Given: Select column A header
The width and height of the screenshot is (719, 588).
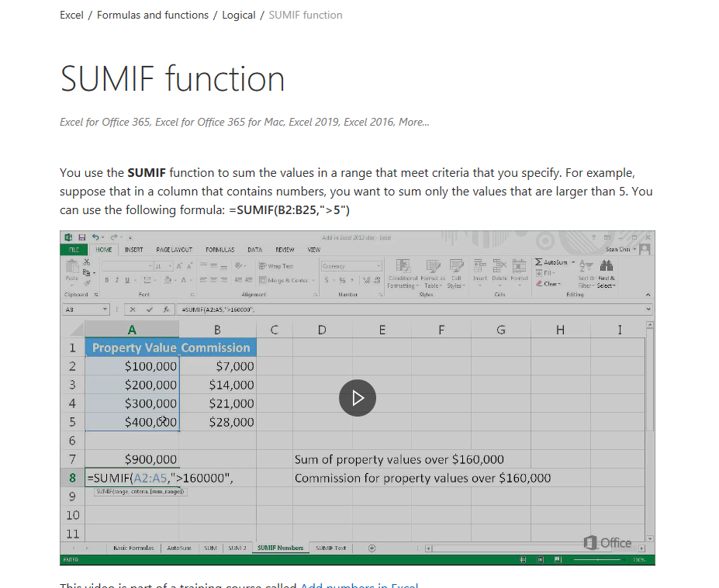Looking at the screenshot, I should [x=132, y=330].
